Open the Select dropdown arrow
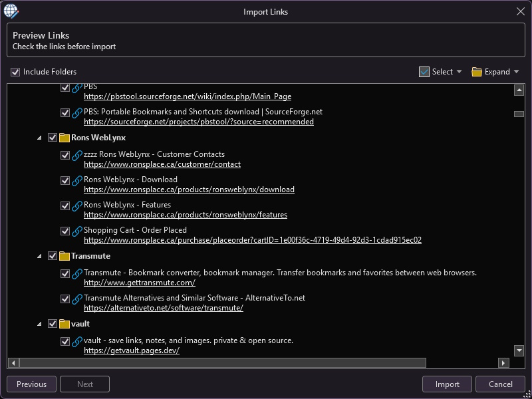The width and height of the screenshot is (532, 399). click(x=459, y=72)
